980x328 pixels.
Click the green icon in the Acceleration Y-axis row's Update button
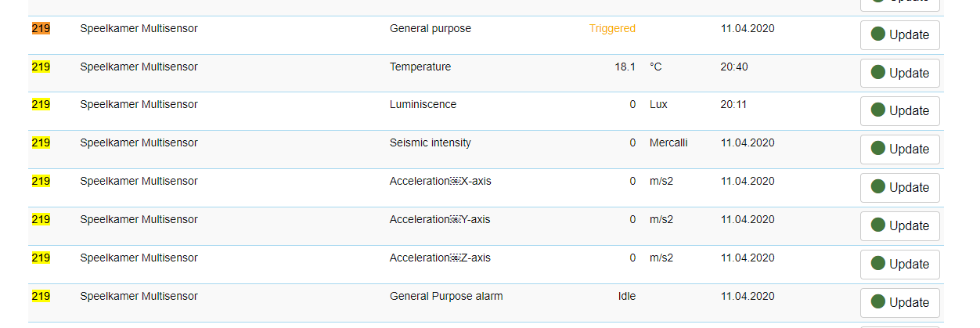tap(878, 225)
